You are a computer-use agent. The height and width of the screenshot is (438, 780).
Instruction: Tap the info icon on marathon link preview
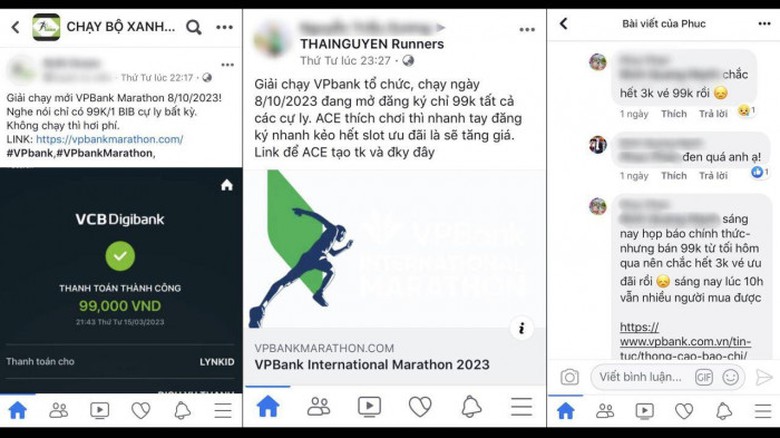(521, 328)
